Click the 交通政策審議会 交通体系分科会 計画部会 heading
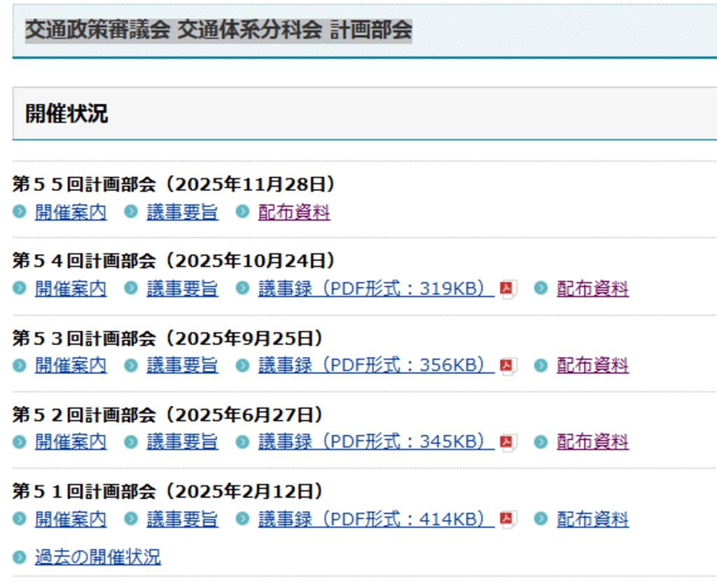The image size is (717, 588). click(218, 30)
